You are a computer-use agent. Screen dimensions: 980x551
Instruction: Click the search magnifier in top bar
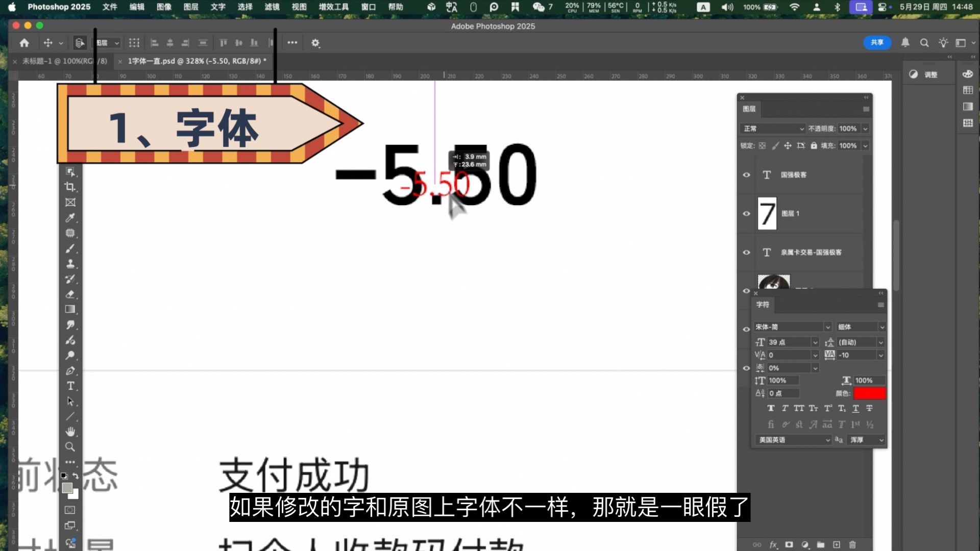tap(924, 43)
